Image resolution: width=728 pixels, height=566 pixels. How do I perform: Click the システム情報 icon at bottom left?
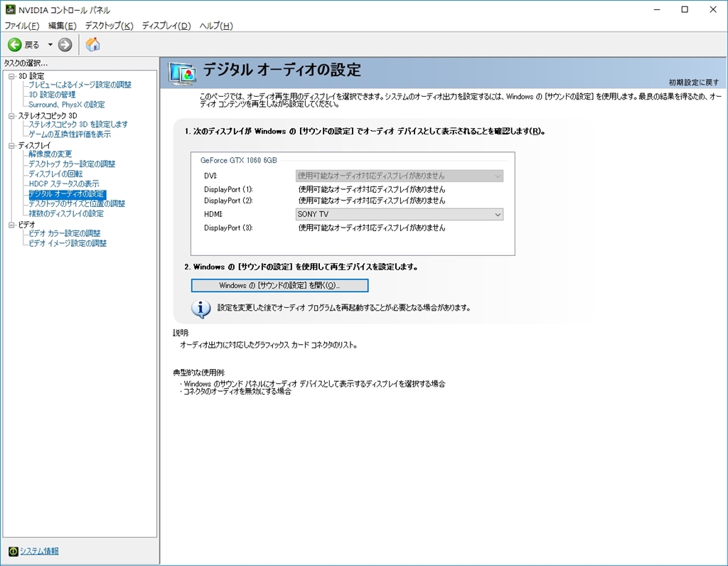[14, 551]
